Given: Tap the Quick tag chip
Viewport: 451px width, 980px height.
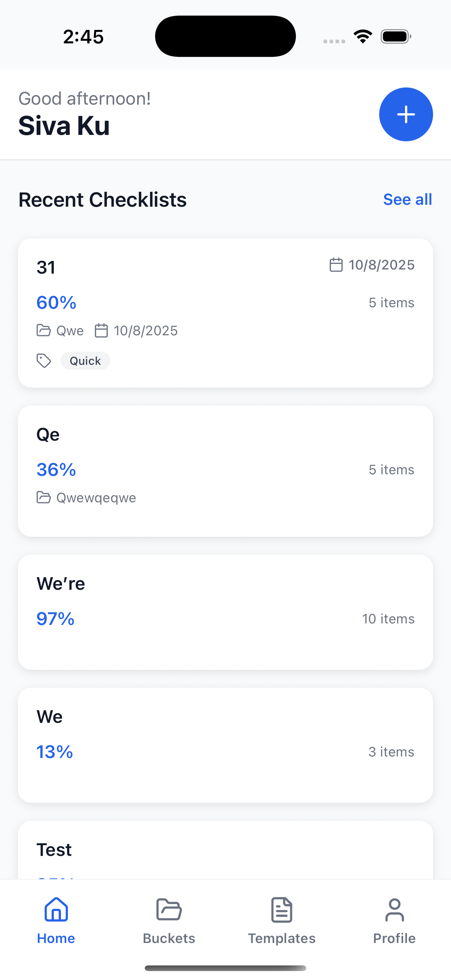Looking at the screenshot, I should coord(85,361).
